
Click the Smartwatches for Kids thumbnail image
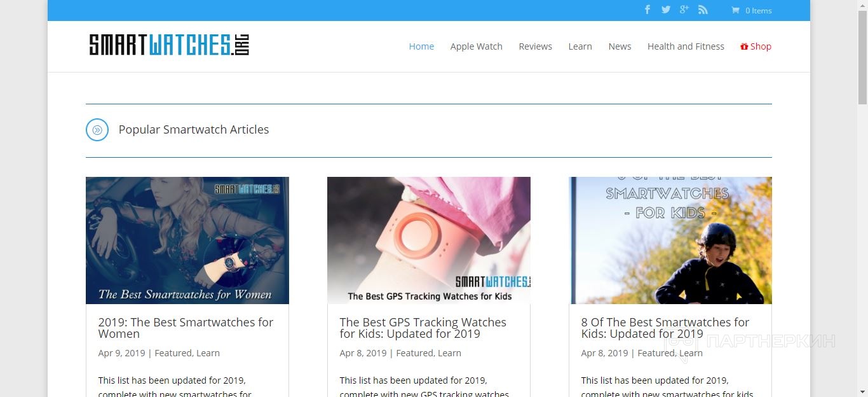670,240
